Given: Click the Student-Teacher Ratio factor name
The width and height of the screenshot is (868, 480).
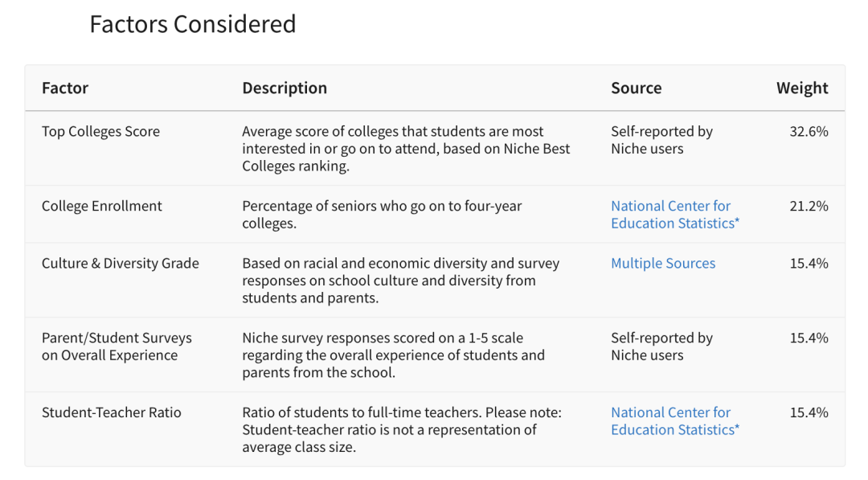Looking at the screenshot, I should point(111,413).
